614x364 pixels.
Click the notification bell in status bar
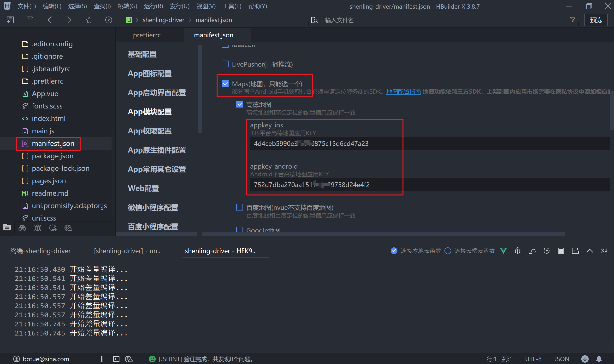[599, 359]
